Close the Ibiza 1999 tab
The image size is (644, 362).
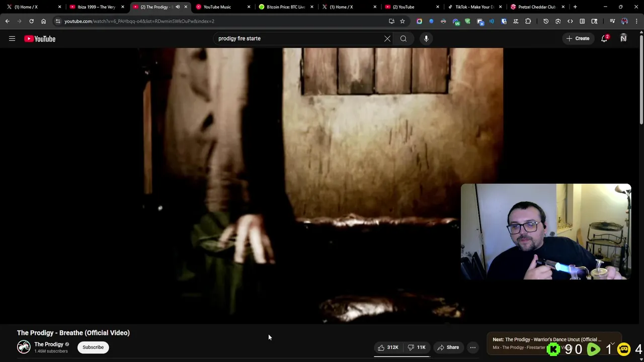pos(123,7)
